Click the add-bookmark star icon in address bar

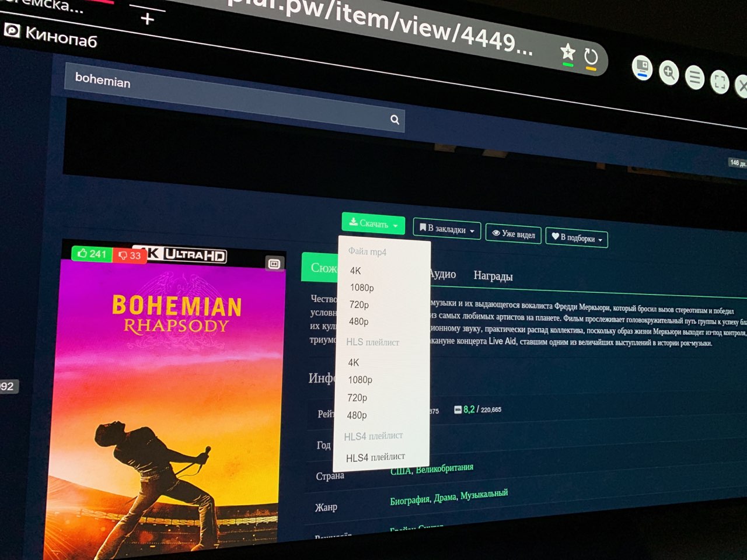[567, 53]
